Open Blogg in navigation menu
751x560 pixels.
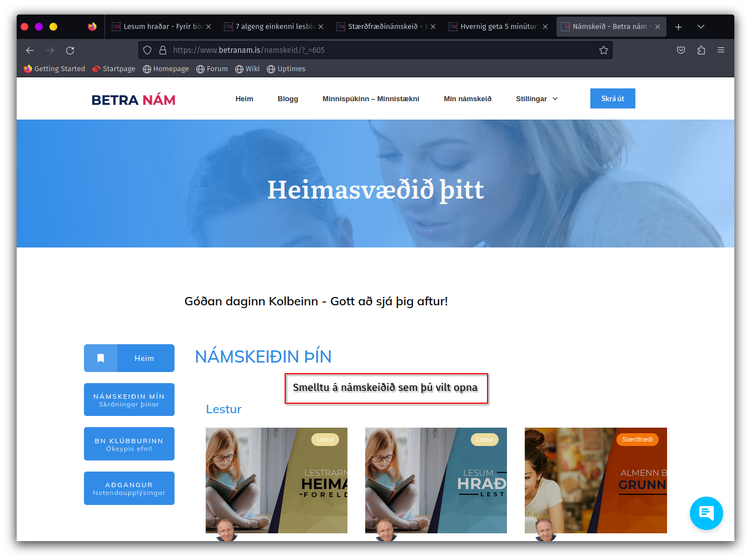tap(288, 99)
